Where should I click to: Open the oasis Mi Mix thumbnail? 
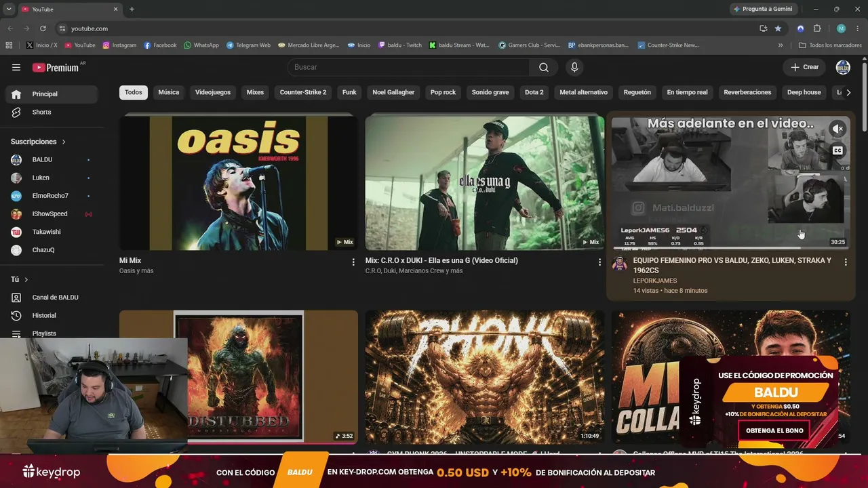pos(239,182)
